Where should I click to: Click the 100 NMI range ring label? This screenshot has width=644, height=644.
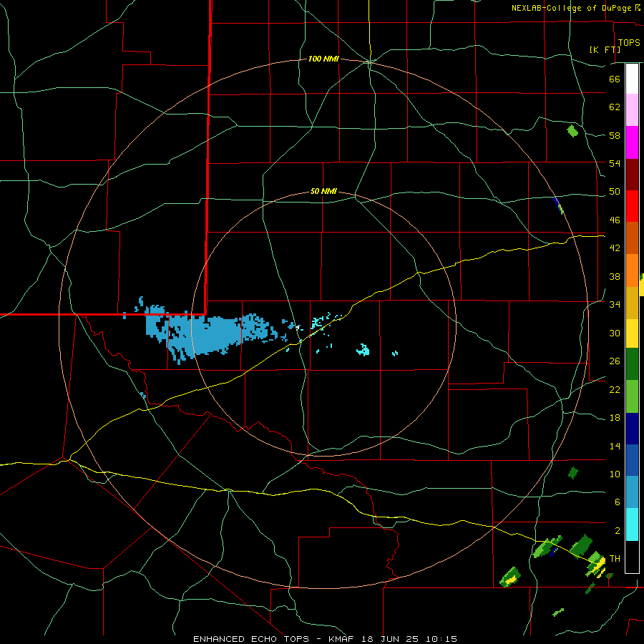point(323,59)
